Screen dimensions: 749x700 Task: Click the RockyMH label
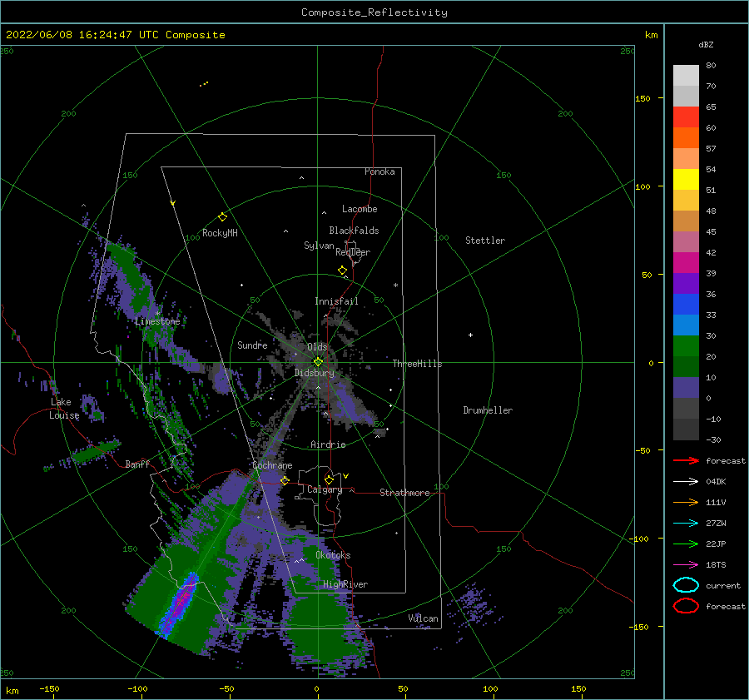tap(220, 233)
